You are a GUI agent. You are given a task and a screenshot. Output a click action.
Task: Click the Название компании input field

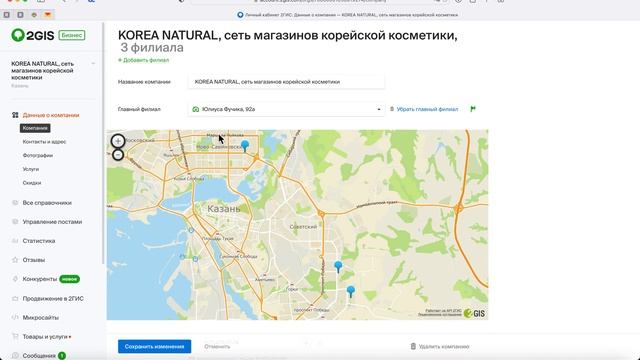[x=286, y=82]
